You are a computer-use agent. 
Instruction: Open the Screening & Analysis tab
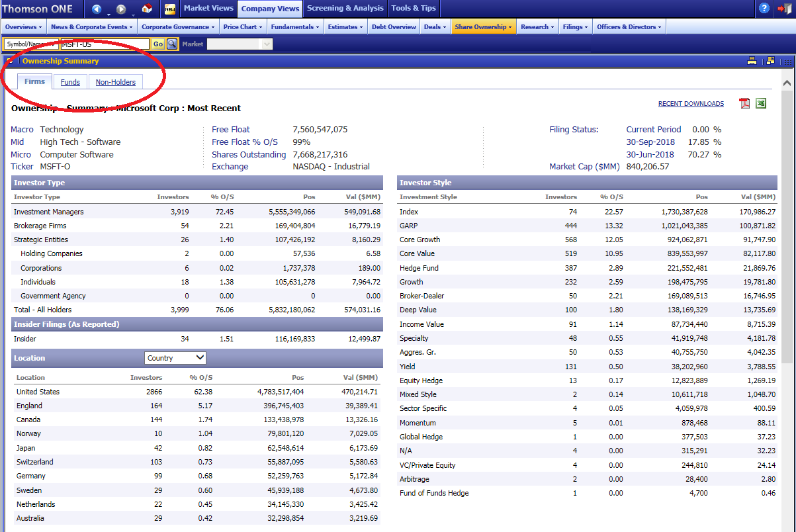(x=345, y=9)
